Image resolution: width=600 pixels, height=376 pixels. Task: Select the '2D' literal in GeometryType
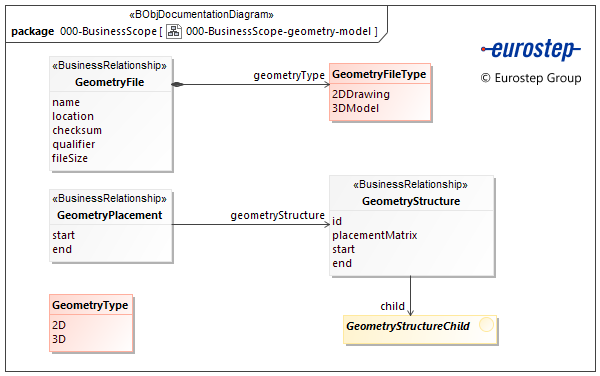[59, 325]
